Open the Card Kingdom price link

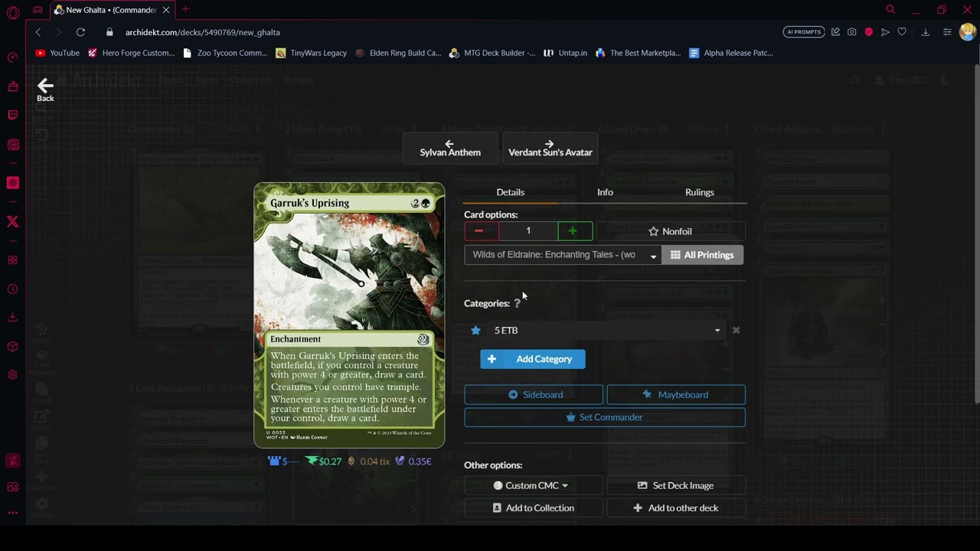pos(283,461)
